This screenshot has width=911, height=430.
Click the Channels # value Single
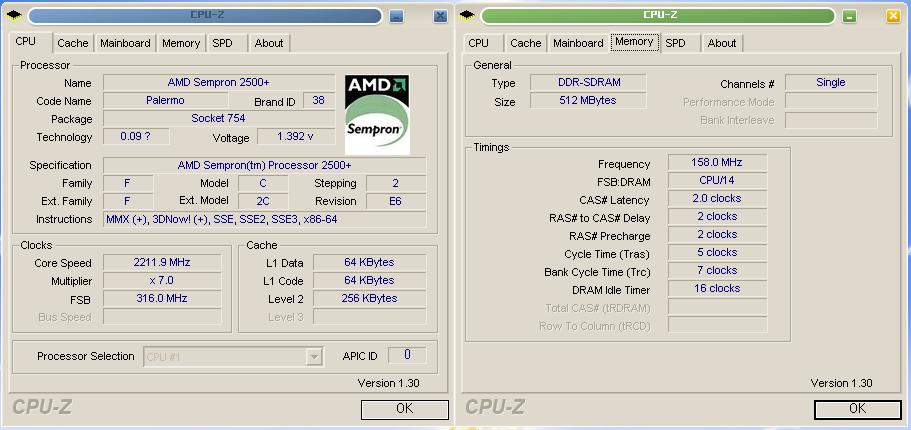[x=831, y=82]
